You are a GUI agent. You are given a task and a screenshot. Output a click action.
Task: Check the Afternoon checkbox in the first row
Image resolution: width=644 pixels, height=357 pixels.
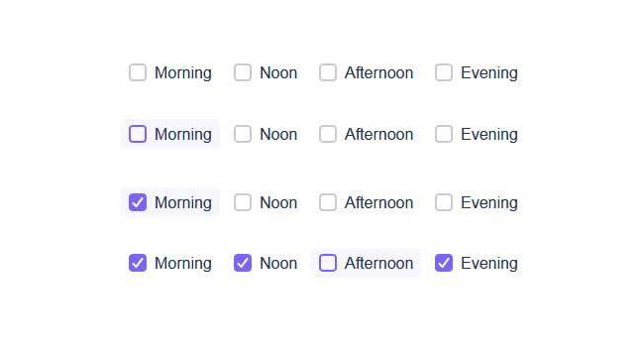pos(328,72)
